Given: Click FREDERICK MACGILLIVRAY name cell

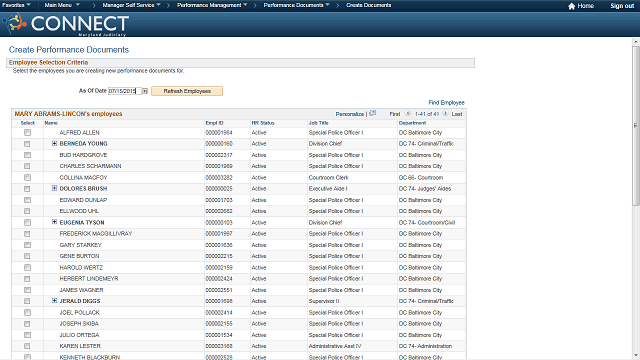Looking at the screenshot, I should click(96, 234).
